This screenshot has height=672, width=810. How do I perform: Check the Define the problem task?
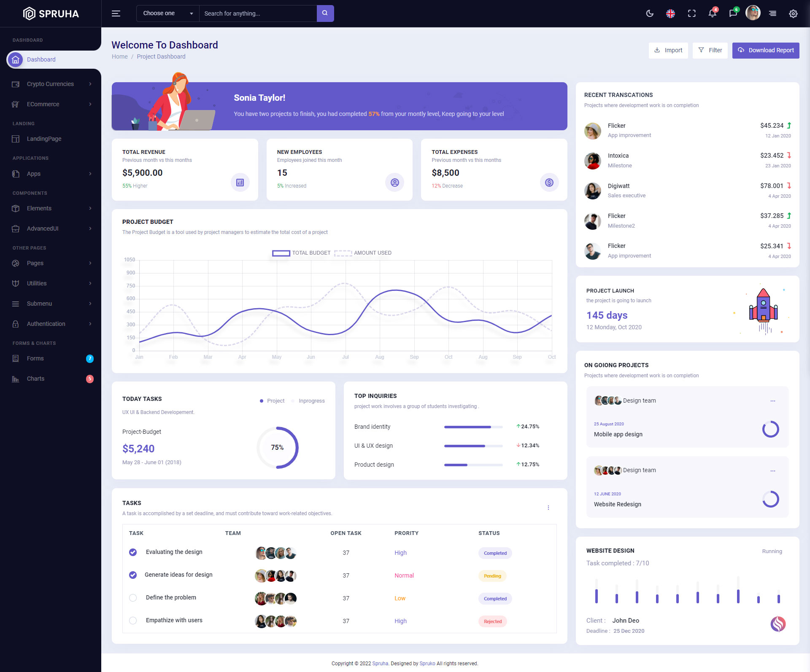pos(133,598)
